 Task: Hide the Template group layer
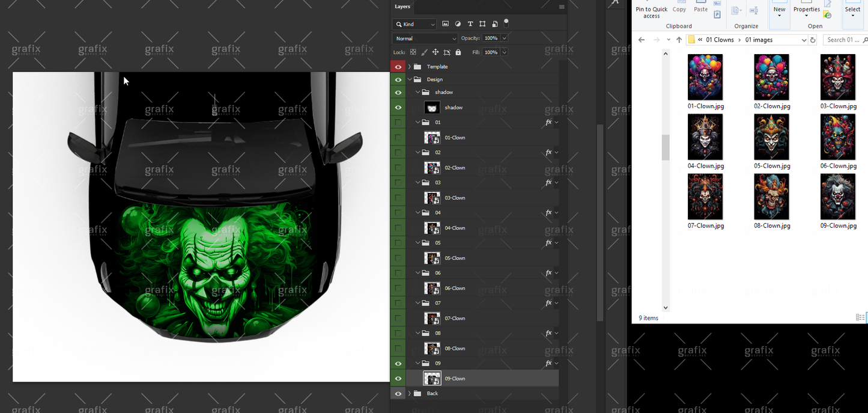(398, 67)
